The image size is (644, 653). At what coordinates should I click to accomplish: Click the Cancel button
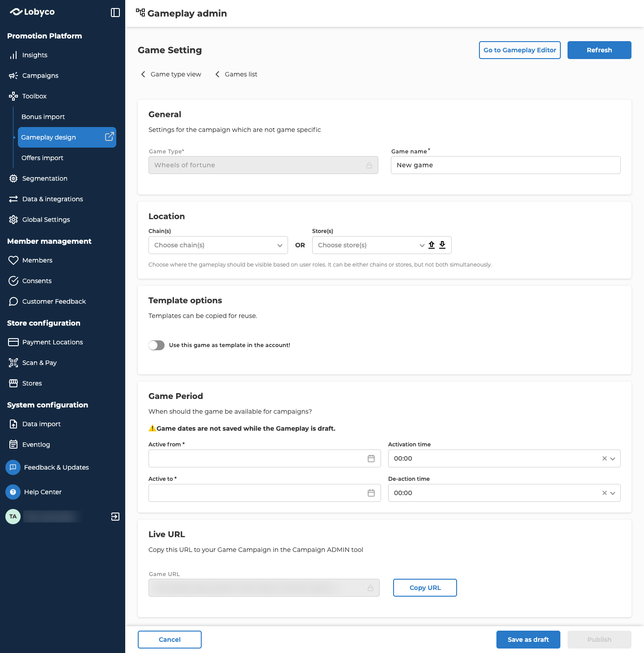coord(169,640)
